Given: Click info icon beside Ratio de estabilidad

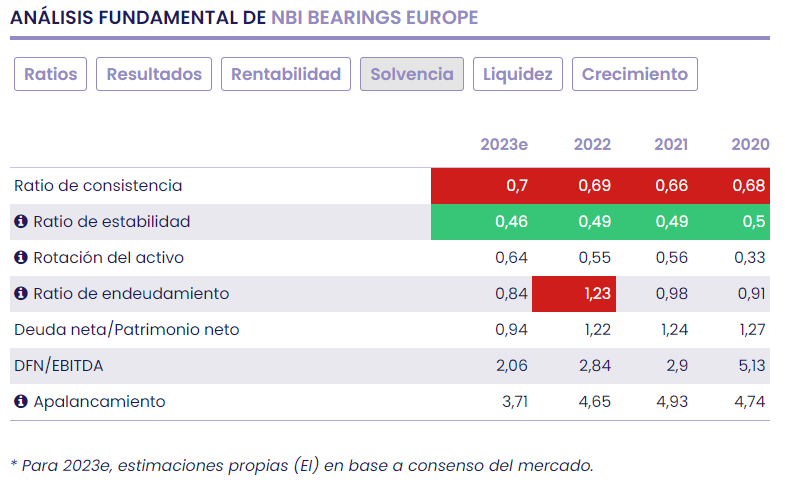Looking at the screenshot, I should (x=21, y=222).
